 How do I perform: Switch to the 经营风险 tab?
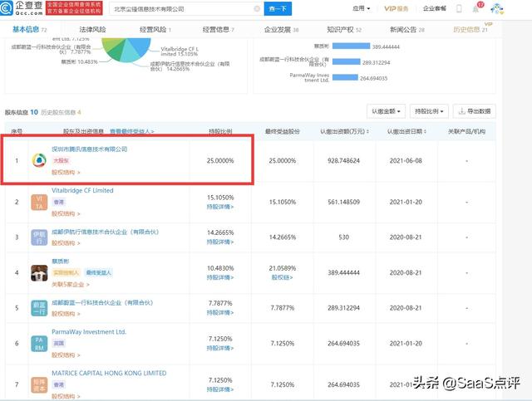pos(155,30)
